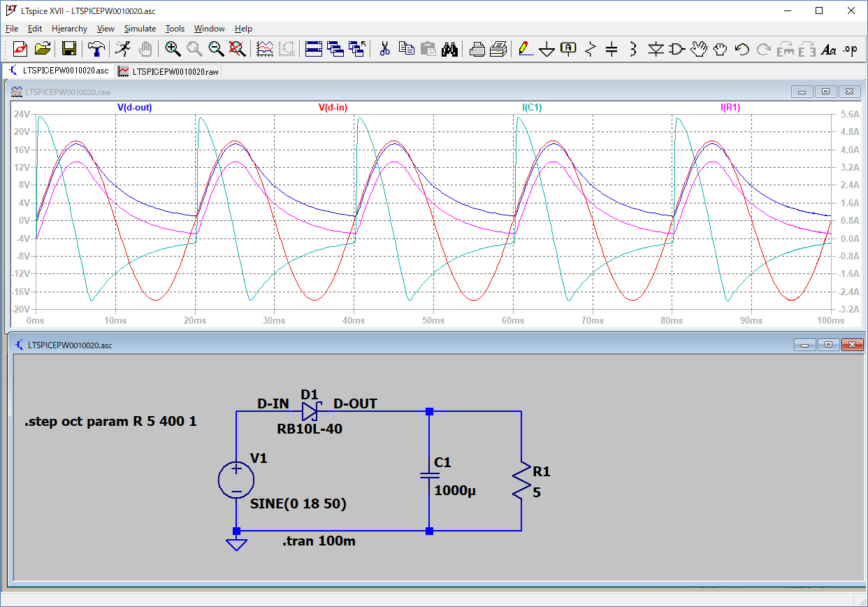Click the Run simulation icon
The width and height of the screenshot is (868, 607).
click(122, 49)
